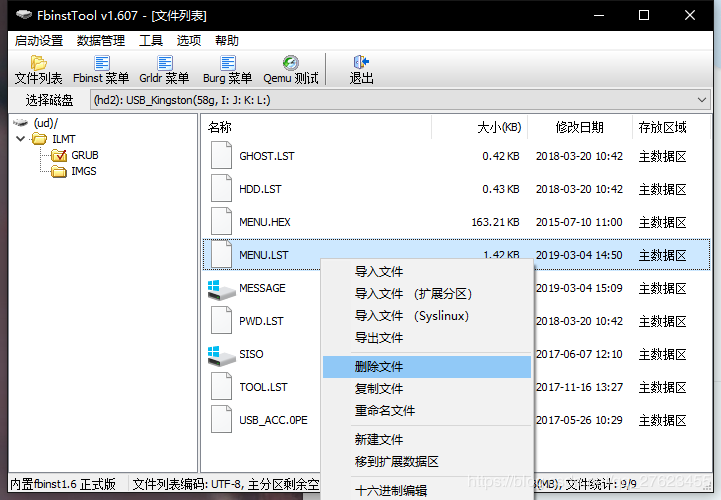Choose 重命名文件 from context menu

tap(427, 410)
